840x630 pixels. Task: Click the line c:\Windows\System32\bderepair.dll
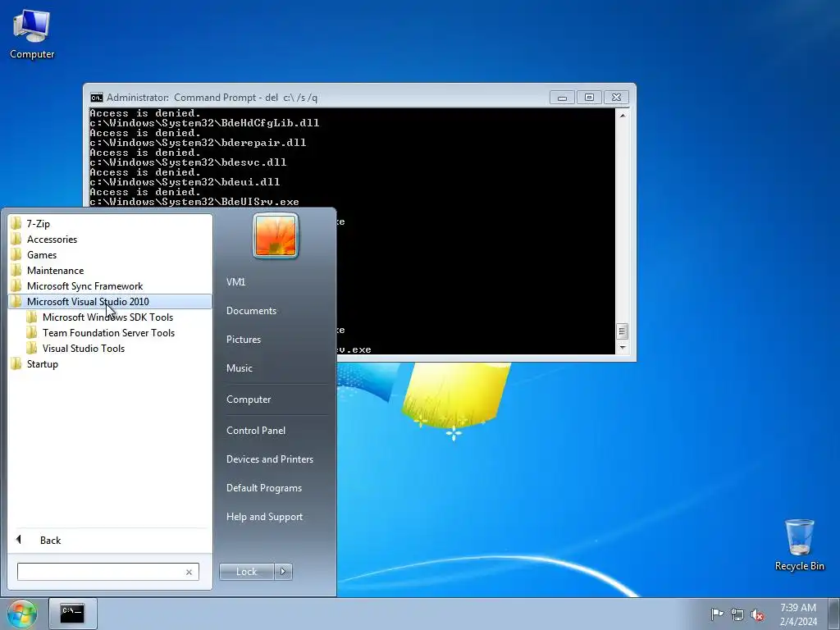[x=198, y=143]
